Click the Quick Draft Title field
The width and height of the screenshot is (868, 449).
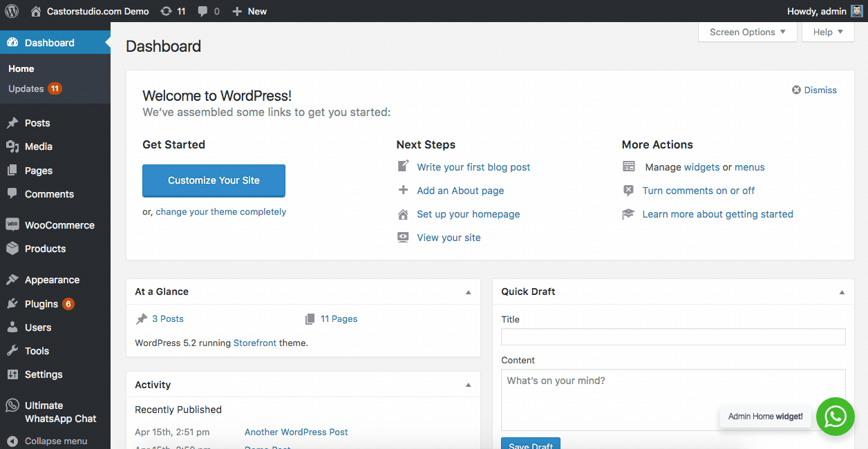pos(672,336)
